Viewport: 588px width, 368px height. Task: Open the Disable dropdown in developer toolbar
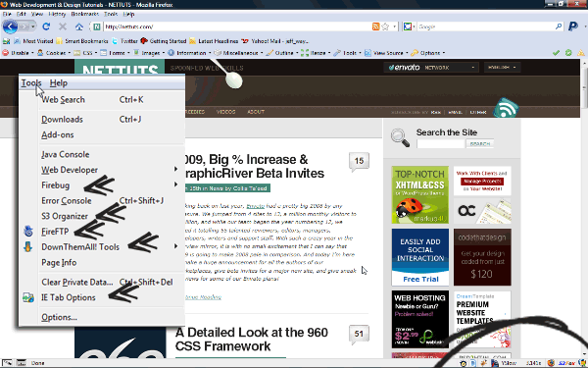18,53
